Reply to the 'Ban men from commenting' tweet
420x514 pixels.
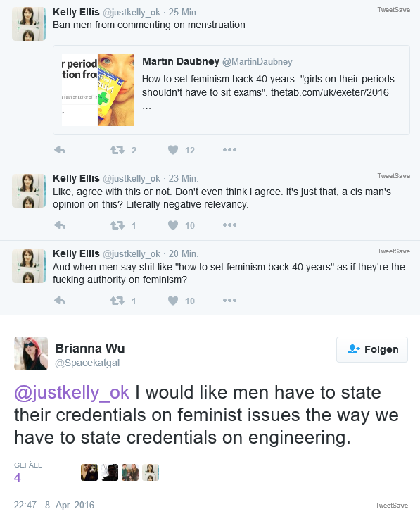(60, 150)
